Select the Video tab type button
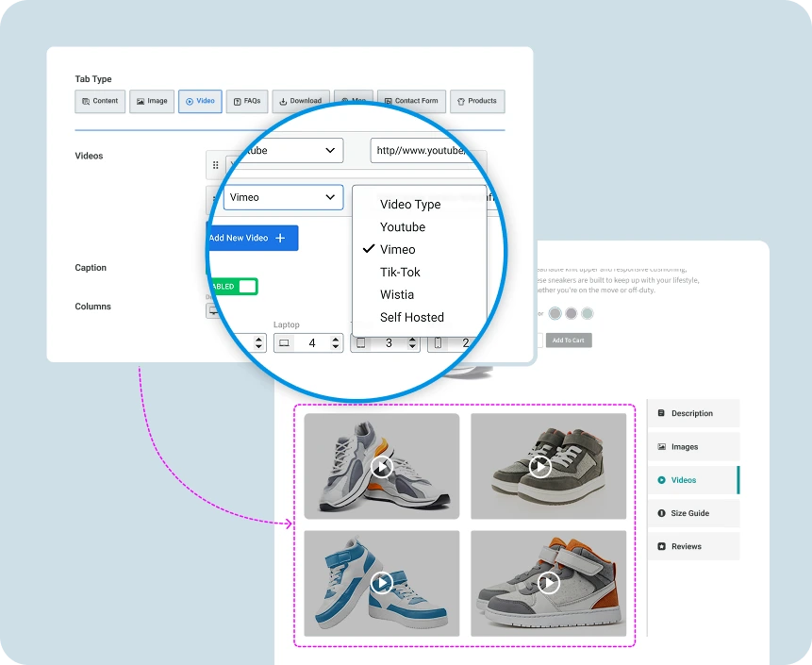 tap(200, 101)
